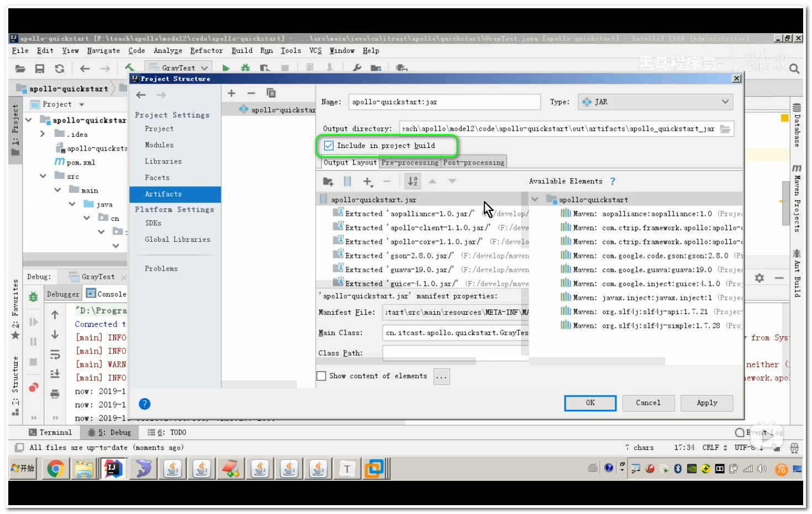Click the Save All toolbar icon

click(40, 68)
